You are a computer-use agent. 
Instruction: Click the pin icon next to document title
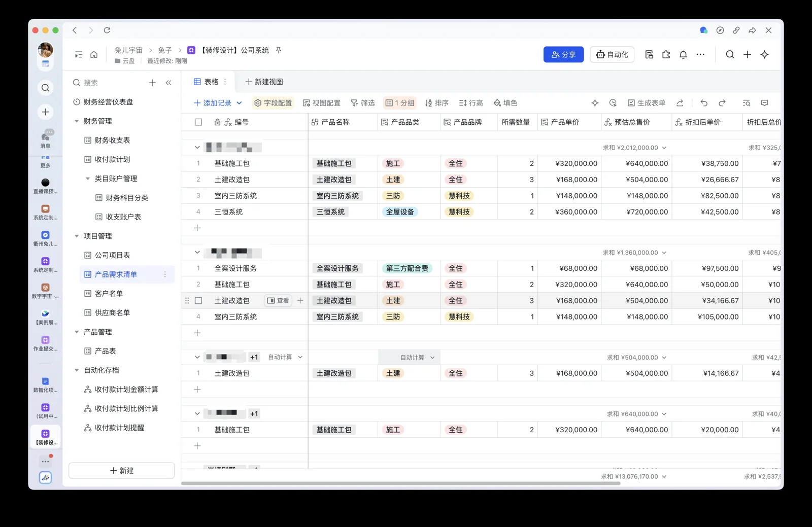[x=279, y=50]
